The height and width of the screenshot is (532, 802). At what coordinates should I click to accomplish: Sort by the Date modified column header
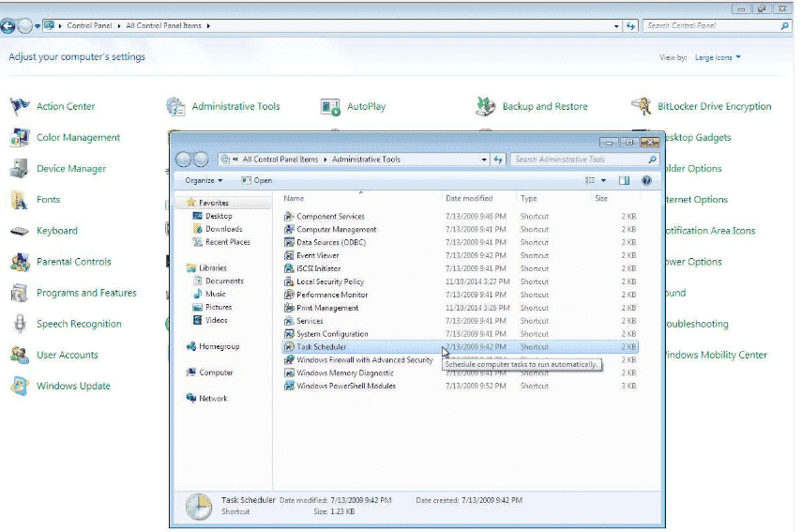tap(469, 199)
